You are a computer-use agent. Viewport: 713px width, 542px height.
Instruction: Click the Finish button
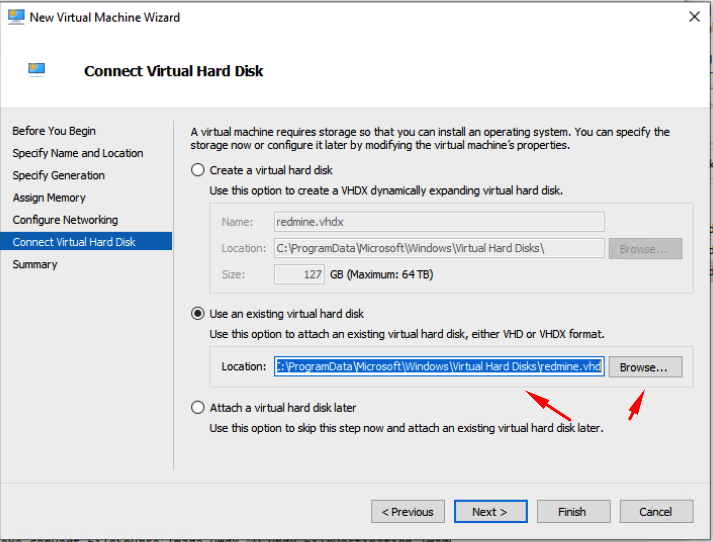(x=573, y=512)
